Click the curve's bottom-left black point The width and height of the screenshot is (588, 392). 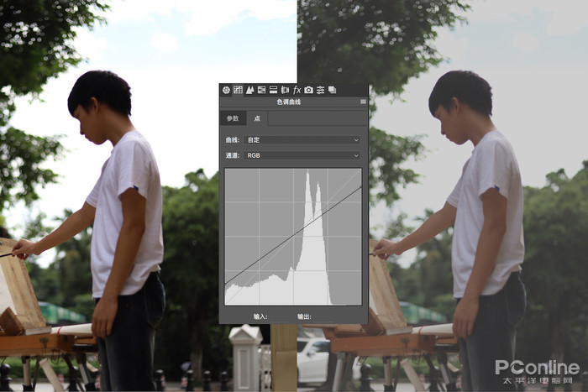(225, 284)
